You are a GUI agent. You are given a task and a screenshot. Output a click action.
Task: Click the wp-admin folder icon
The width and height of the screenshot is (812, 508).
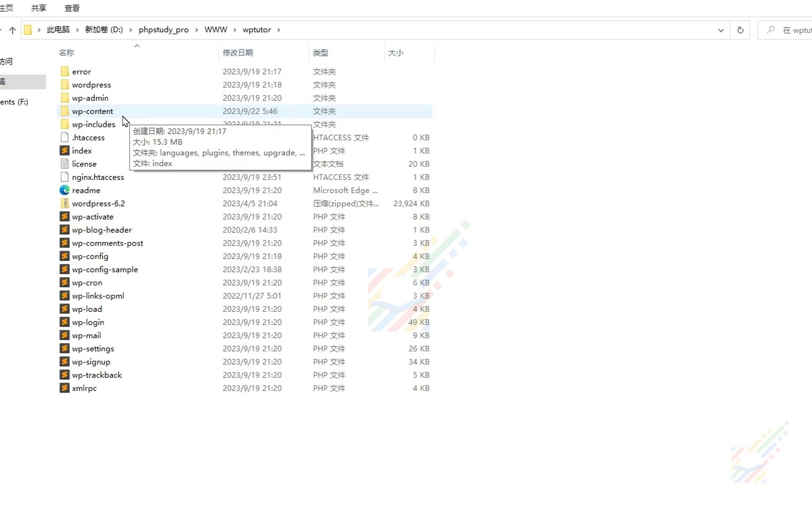coord(65,98)
